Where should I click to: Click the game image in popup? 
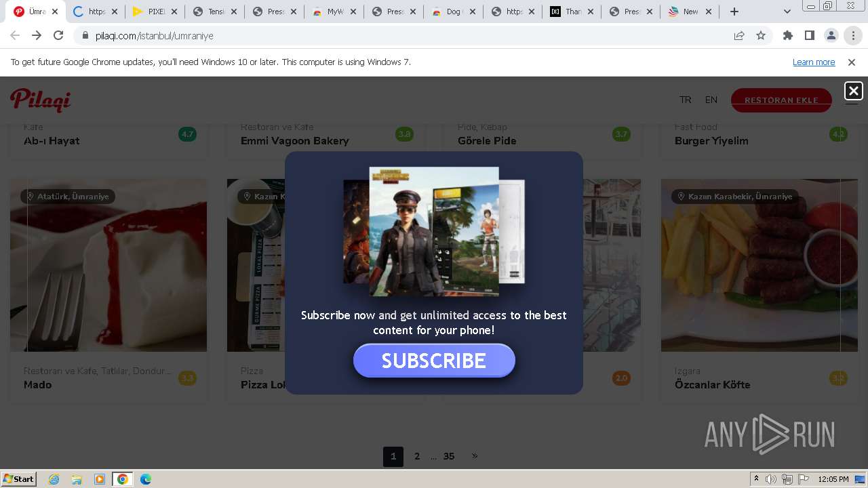click(x=434, y=231)
